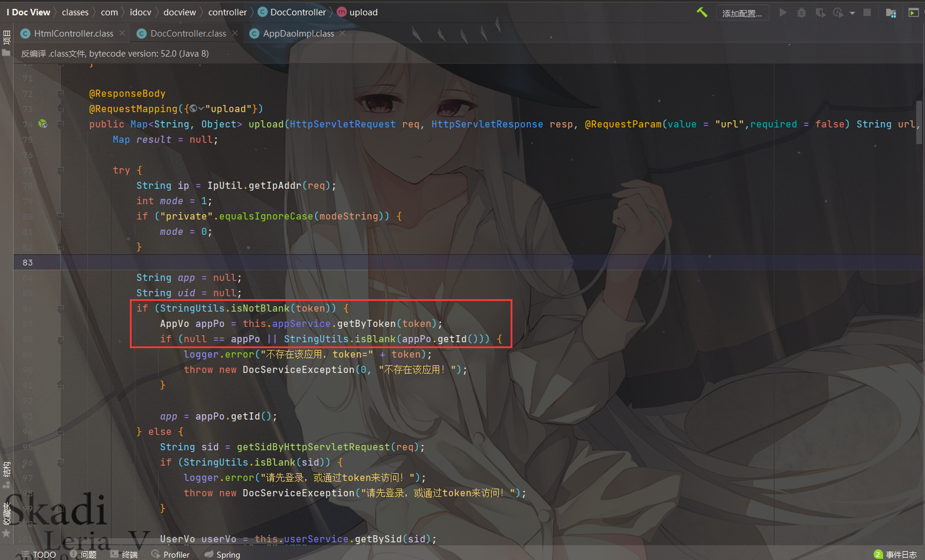Click 'getByToken' in the appPo line

367,323
